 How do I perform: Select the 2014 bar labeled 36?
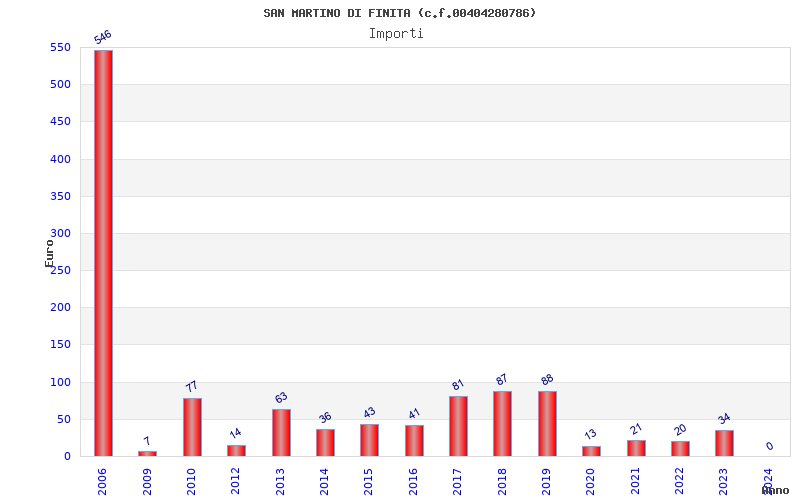[326, 442]
